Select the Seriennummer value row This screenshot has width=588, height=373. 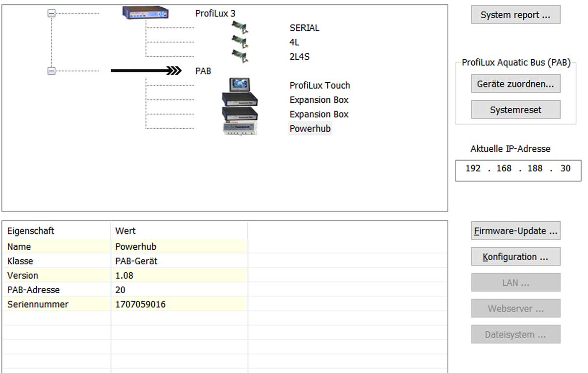(x=140, y=304)
